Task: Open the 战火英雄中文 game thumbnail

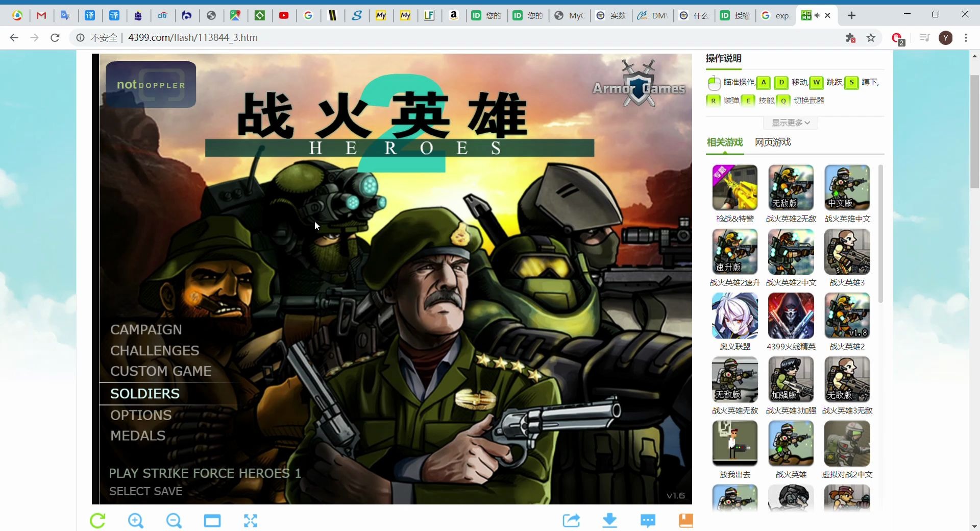Action: tap(847, 187)
